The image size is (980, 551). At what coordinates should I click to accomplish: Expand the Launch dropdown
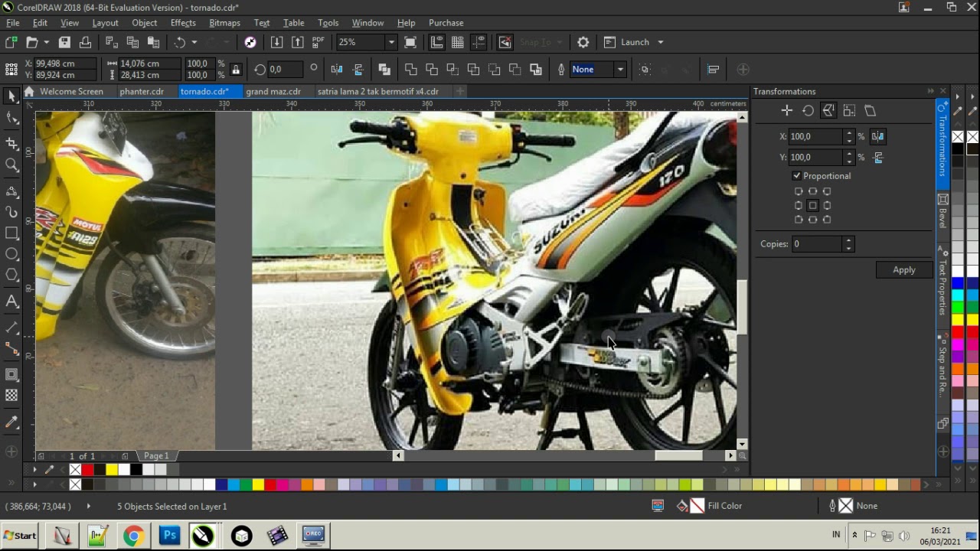tap(660, 42)
